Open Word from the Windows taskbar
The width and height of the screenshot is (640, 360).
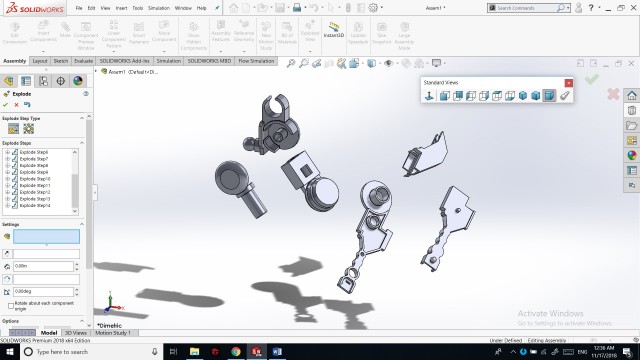pyautogui.click(x=277, y=352)
